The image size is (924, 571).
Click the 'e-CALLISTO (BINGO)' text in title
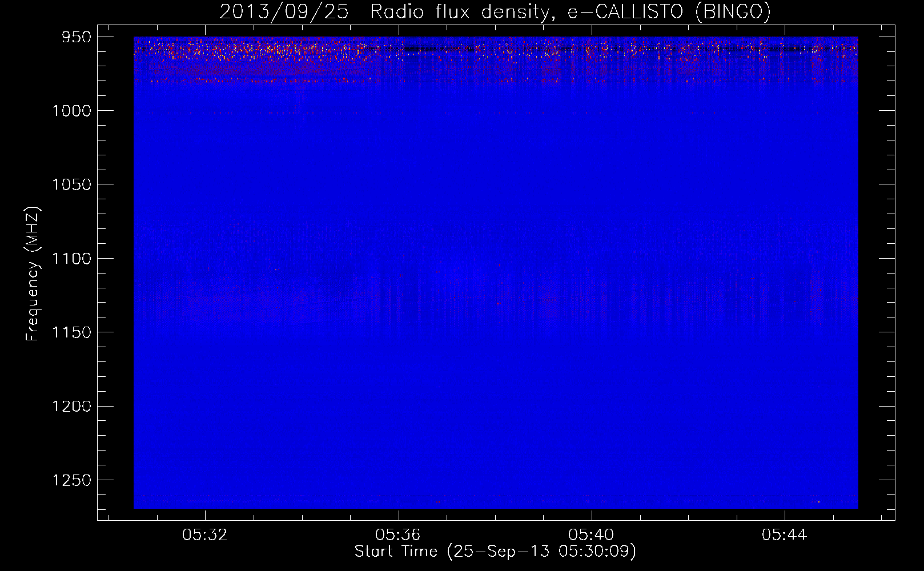[x=669, y=12]
